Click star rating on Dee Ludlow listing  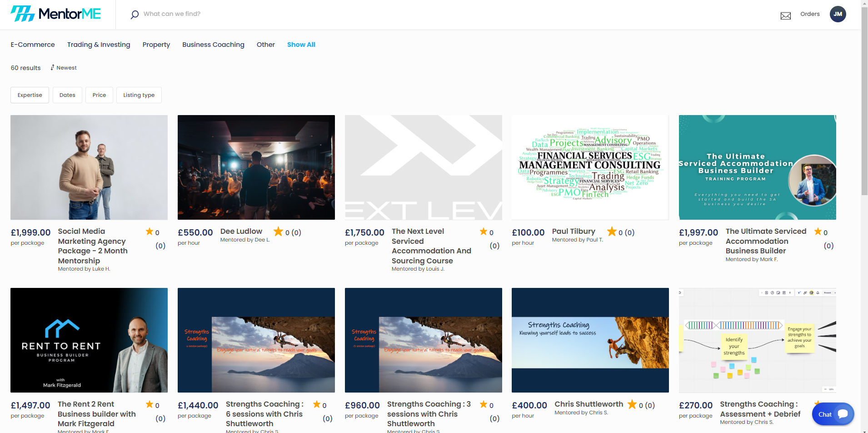coord(278,232)
